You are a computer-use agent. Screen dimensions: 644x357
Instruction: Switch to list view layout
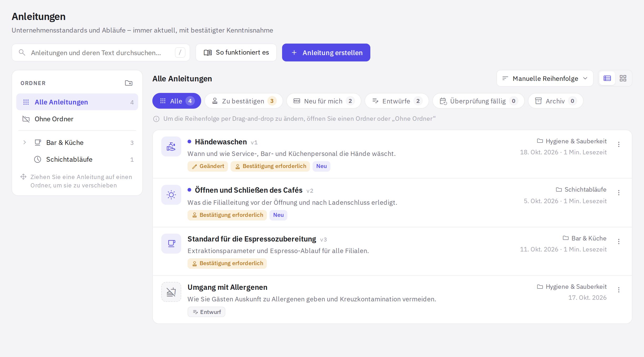(607, 78)
